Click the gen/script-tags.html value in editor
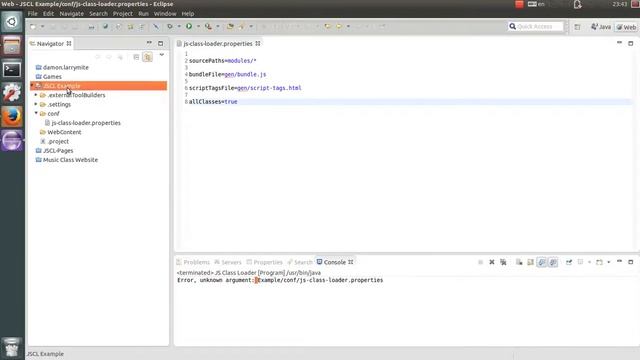Screen dimensions: 640x360 click(269, 88)
